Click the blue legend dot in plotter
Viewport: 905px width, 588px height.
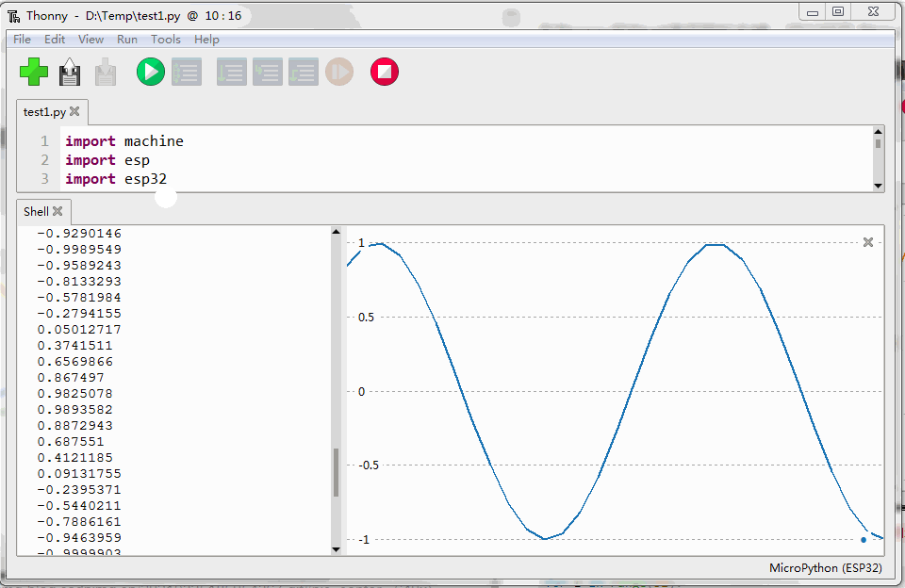pos(864,540)
